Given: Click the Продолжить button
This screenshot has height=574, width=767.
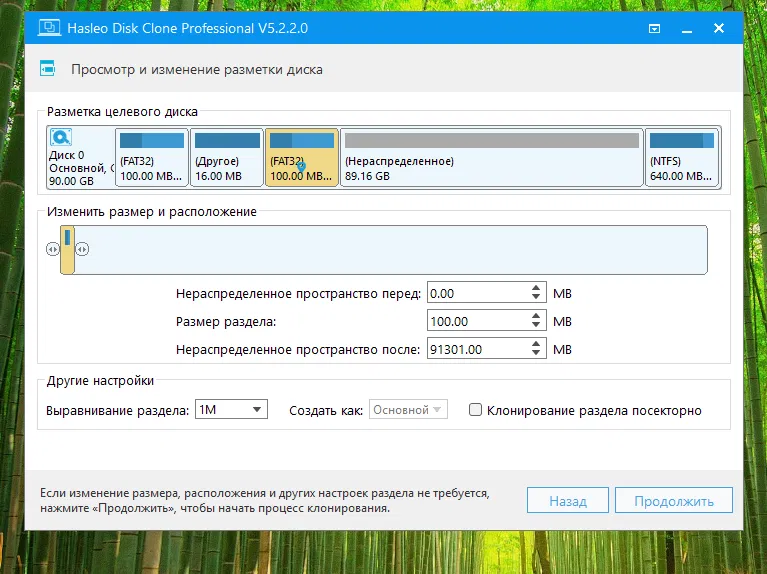Looking at the screenshot, I should (x=674, y=500).
